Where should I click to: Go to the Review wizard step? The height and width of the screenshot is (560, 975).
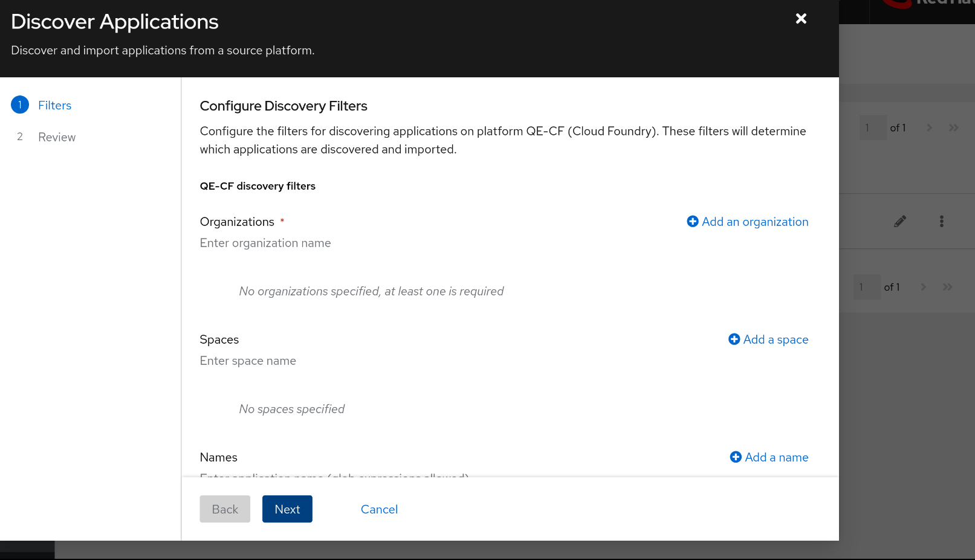point(57,137)
